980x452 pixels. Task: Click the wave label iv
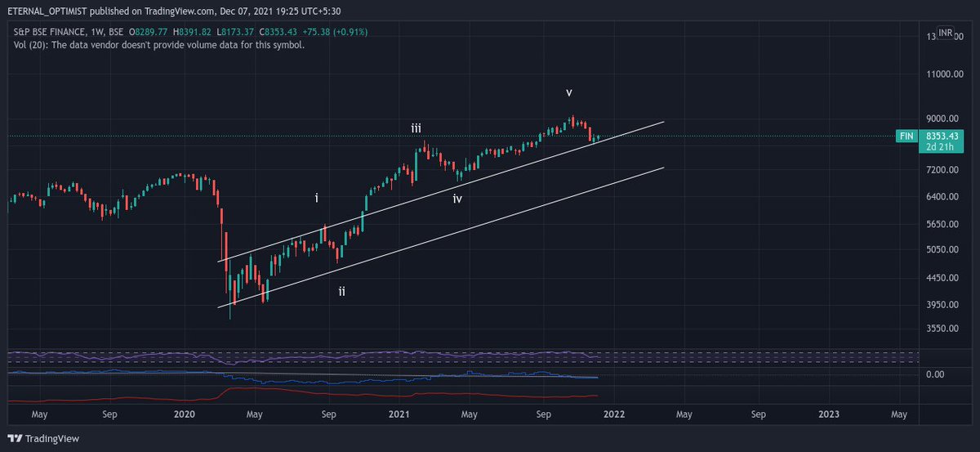click(458, 198)
